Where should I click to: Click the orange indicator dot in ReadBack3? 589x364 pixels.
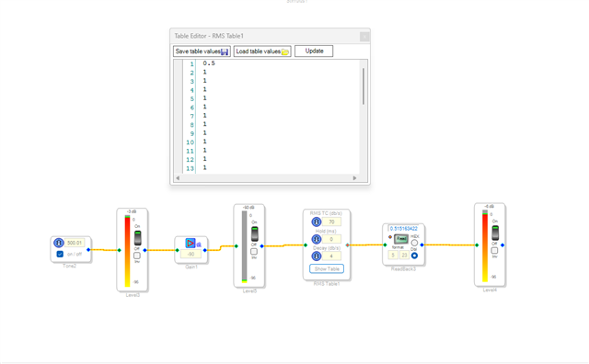(390, 237)
